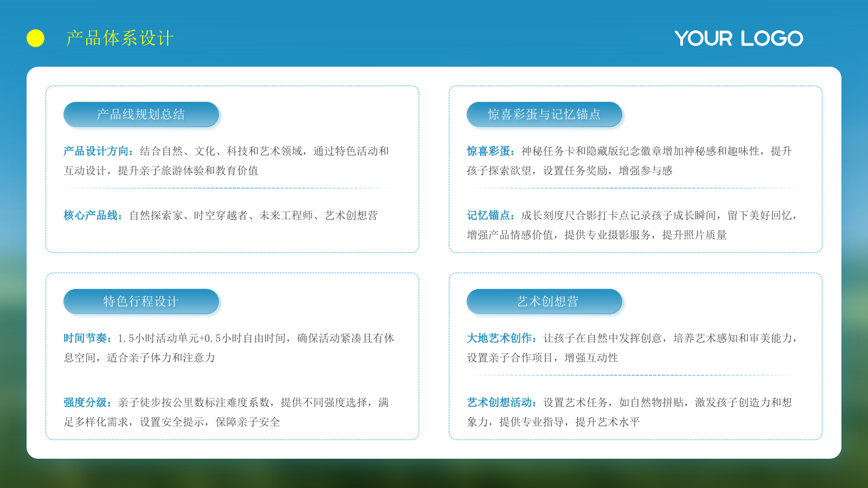Select the 产品线规划总结 header pill
Viewport: 868px width, 488px height.
(141, 114)
